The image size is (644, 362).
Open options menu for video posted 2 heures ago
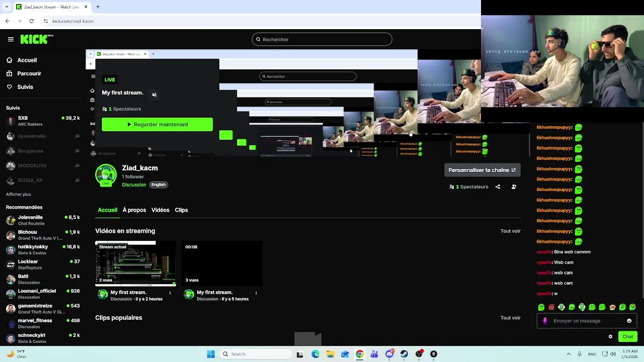(170, 293)
